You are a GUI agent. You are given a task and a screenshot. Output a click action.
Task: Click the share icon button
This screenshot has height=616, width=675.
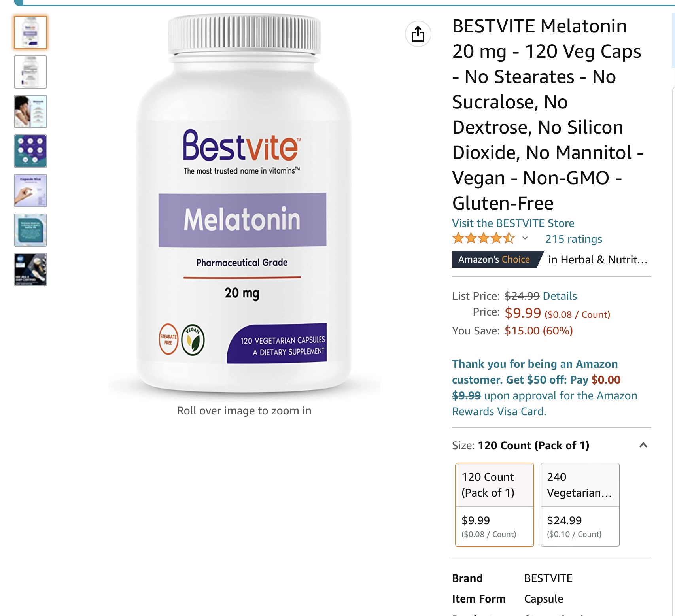[418, 34]
